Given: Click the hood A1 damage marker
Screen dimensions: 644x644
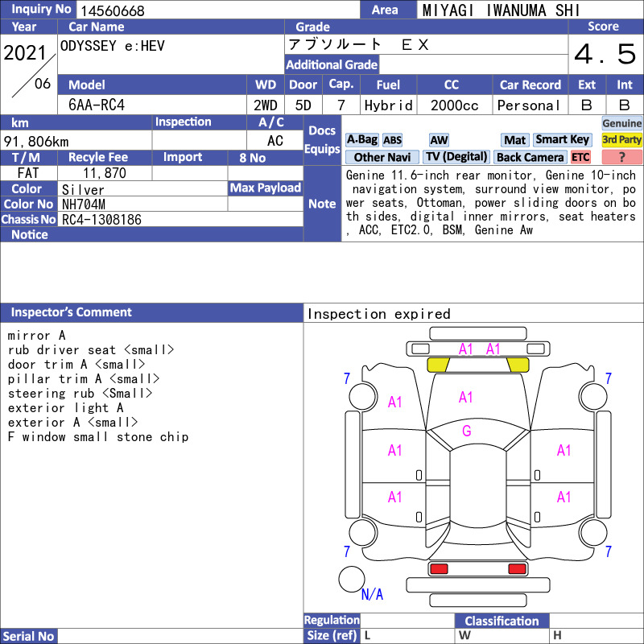Looking at the screenshot, I should pos(465,397).
